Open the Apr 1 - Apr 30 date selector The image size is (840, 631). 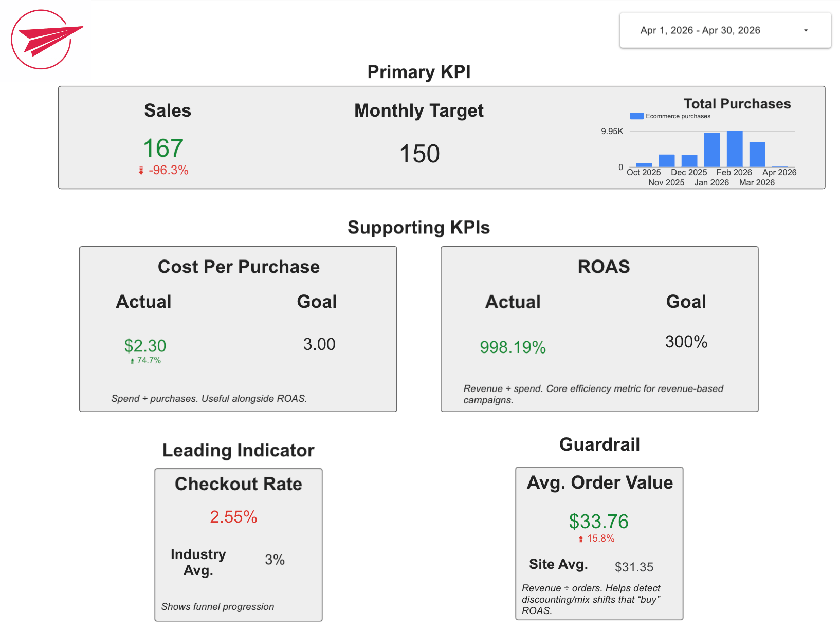[701, 30]
